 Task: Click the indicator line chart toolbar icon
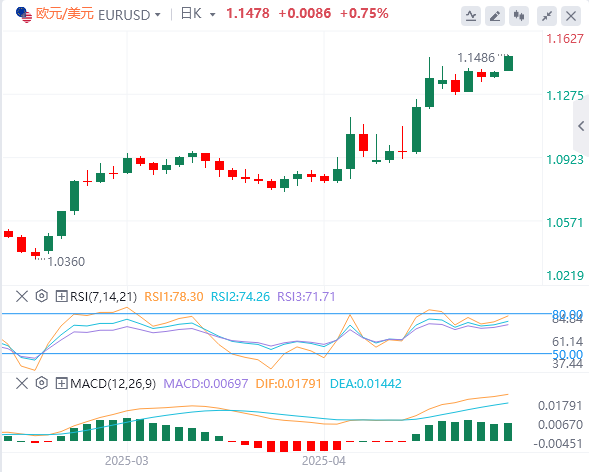[471, 16]
